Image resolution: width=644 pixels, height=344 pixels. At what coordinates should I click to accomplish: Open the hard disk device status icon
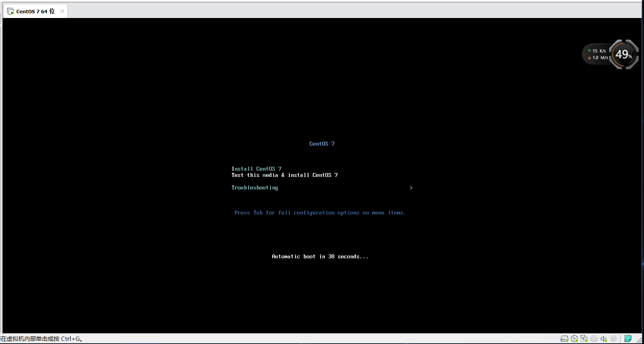[x=564, y=339]
